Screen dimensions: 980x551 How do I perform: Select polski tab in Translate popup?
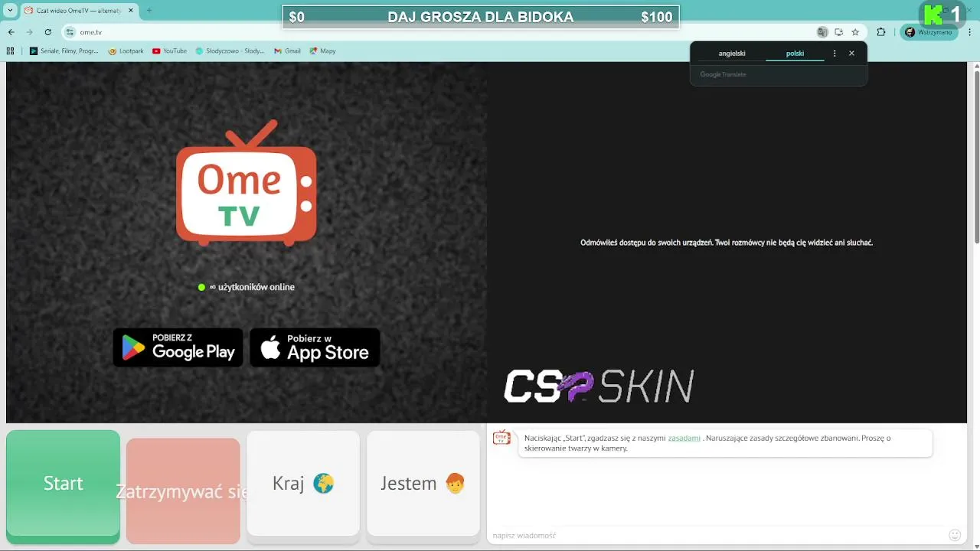click(x=795, y=54)
